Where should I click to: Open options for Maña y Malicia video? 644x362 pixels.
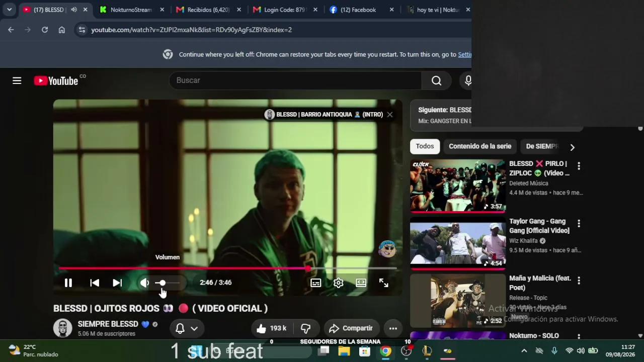[579, 281]
